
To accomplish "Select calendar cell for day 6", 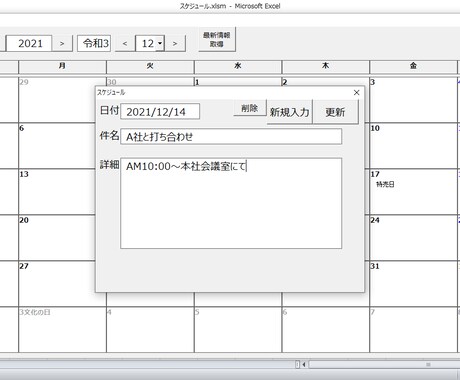I will tap(57, 146).
